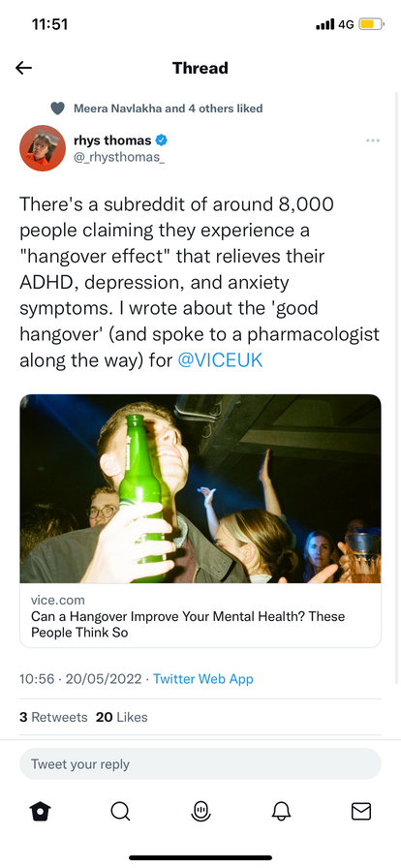The height and width of the screenshot is (868, 401).
Task: Open the Spaces microphone tab
Action: pyautogui.click(x=200, y=812)
